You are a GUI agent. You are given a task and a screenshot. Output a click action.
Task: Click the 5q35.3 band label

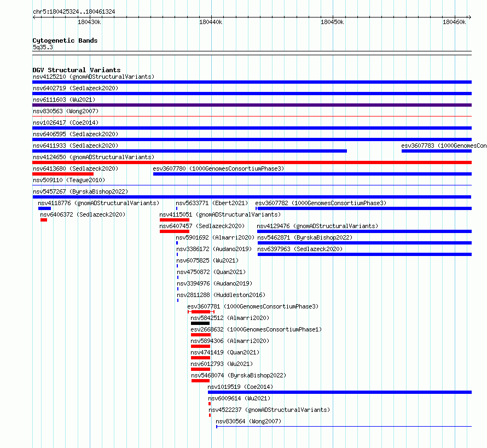pyautogui.click(x=43, y=47)
